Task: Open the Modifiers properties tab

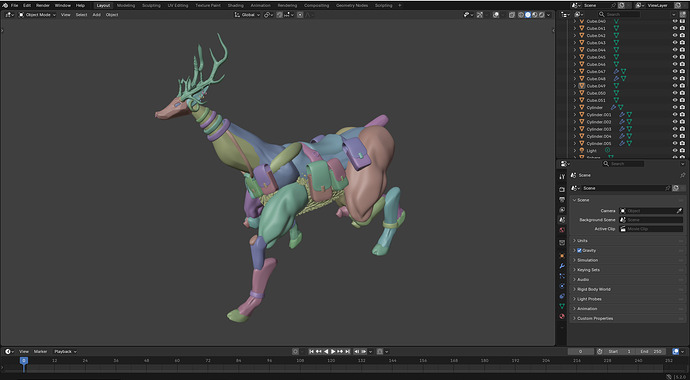Action: click(x=562, y=266)
